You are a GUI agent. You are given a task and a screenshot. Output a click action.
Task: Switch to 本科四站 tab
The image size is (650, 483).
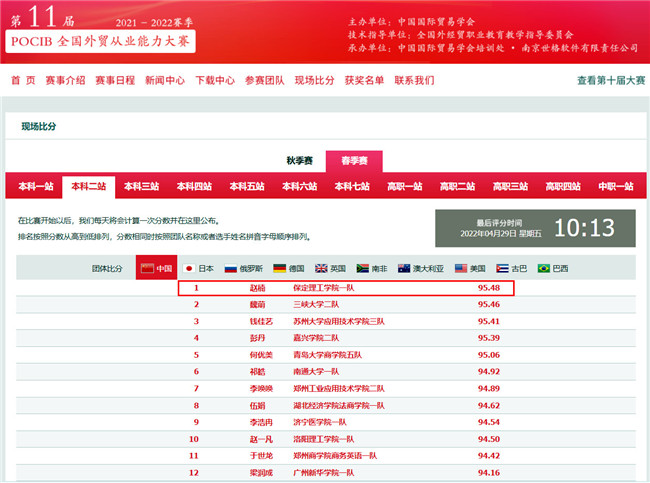[194, 187]
